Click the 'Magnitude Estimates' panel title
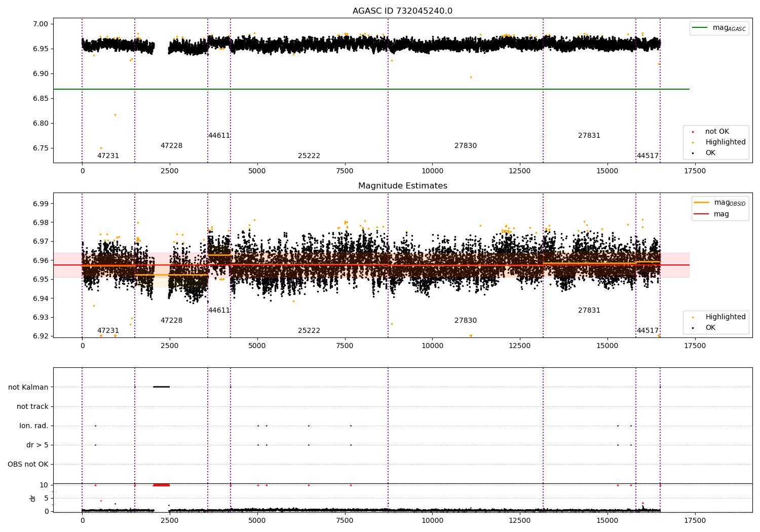This screenshot has height=532, width=760. coord(402,186)
